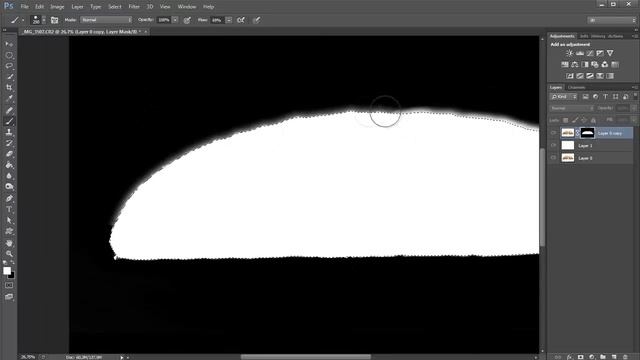The width and height of the screenshot is (640, 360).
Task: Toggle layer filtering switch on or off
Action: coord(635,96)
